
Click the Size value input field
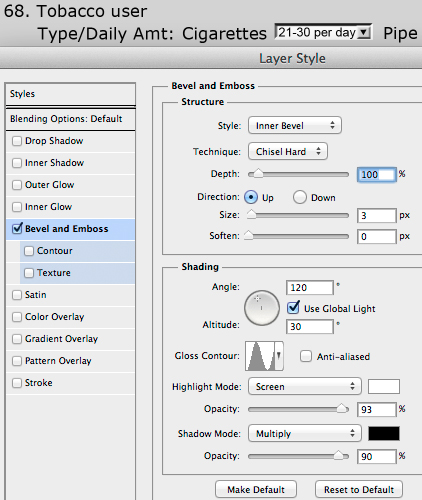[x=377, y=216]
